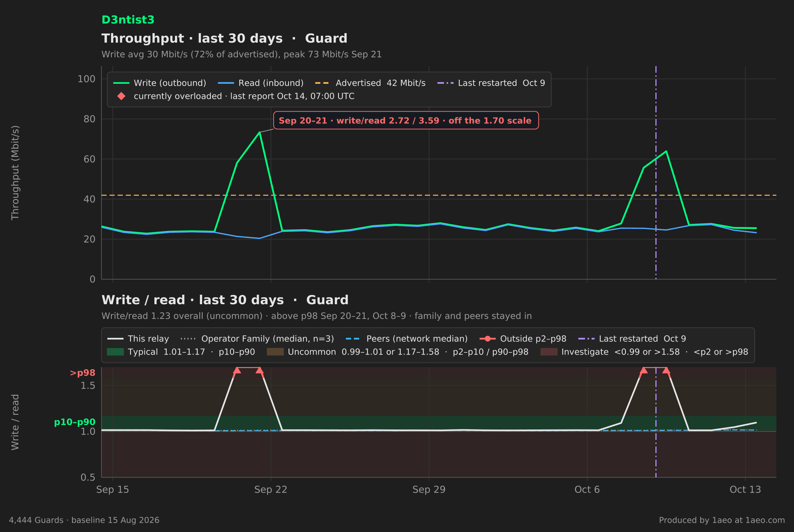
Task: Click the Write/read 1.23 overall subtitle
Action: click(x=316, y=316)
